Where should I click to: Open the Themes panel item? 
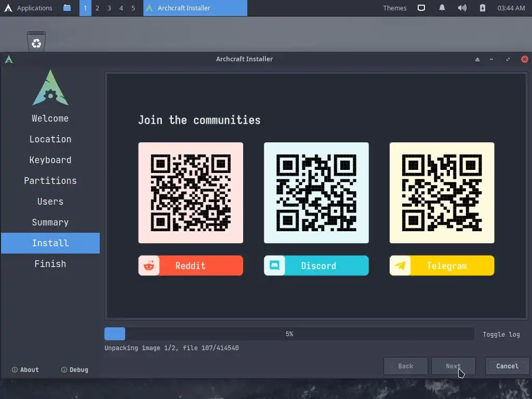[395, 8]
